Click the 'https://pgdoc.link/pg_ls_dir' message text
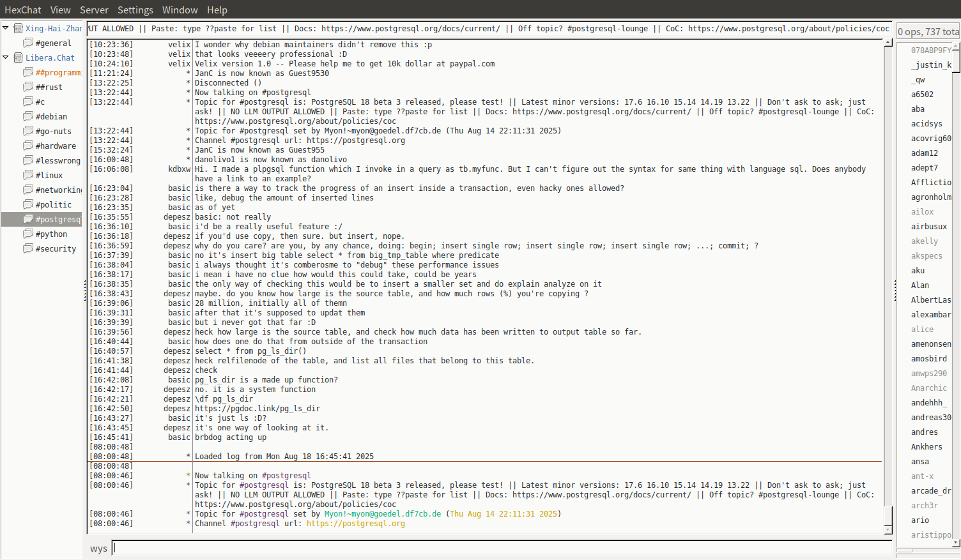The width and height of the screenshot is (961, 560). (x=258, y=409)
